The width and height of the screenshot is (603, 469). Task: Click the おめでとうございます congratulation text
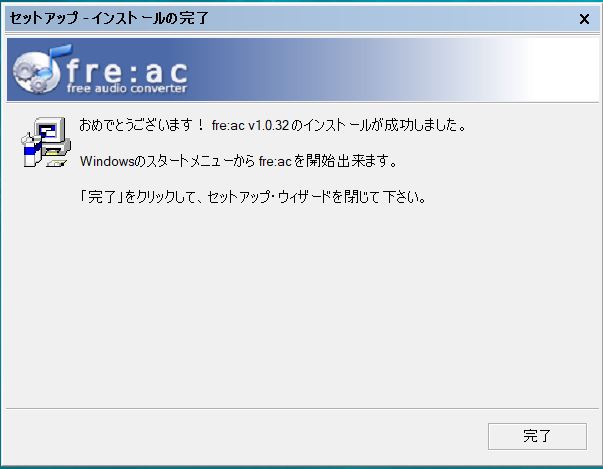click(141, 125)
